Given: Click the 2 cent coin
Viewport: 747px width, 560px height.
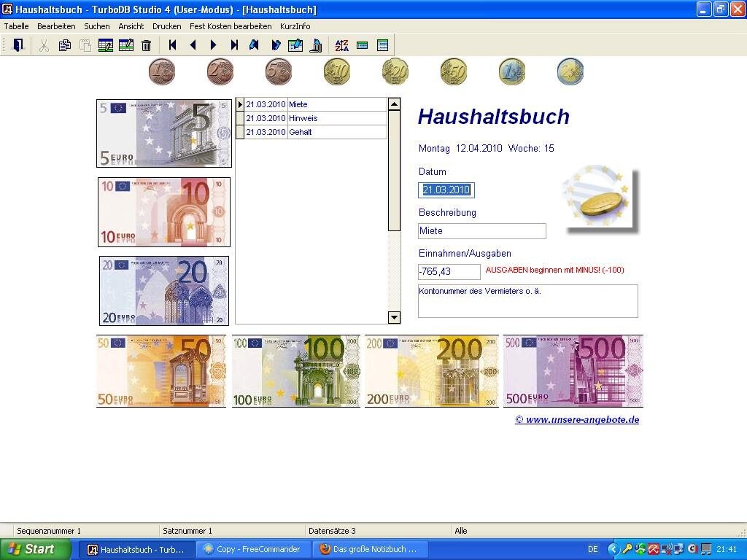Looking at the screenshot, I should click(220, 72).
